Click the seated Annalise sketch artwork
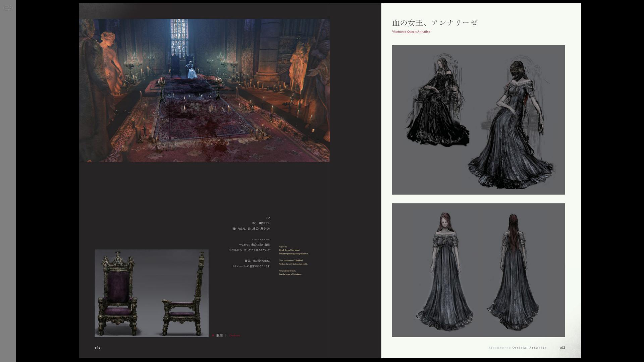The image size is (644, 362). (x=478, y=120)
